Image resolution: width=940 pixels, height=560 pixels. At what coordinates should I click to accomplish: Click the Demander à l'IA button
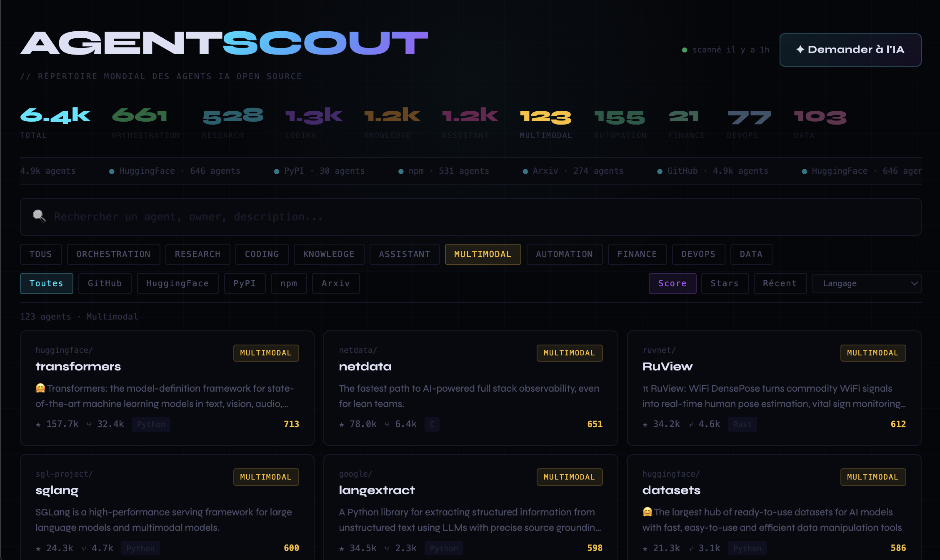pos(850,50)
